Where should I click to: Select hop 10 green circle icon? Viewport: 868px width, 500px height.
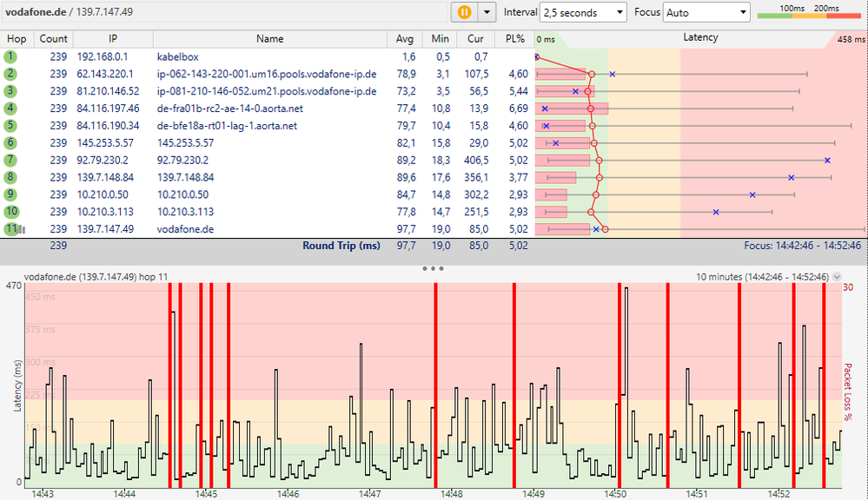point(11,211)
